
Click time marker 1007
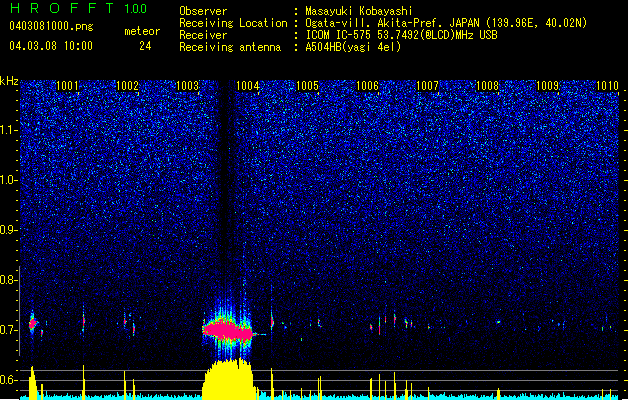point(428,86)
